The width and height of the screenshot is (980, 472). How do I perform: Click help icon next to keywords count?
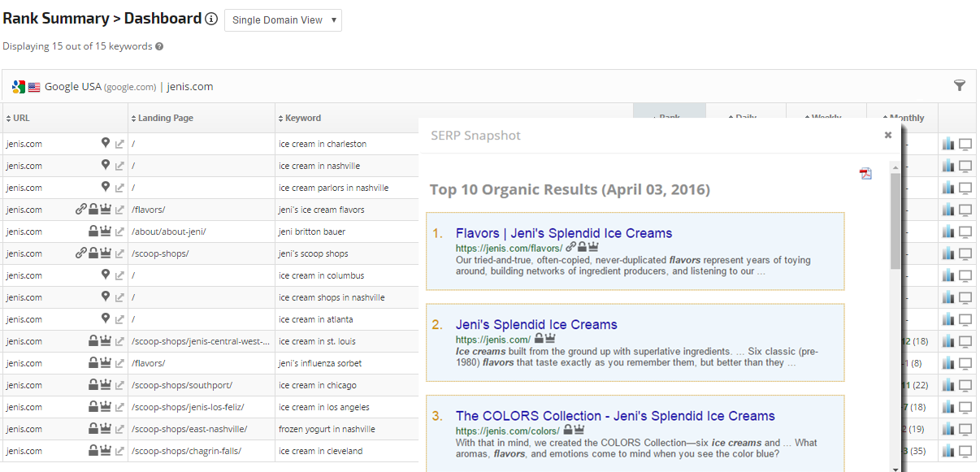coord(159,46)
